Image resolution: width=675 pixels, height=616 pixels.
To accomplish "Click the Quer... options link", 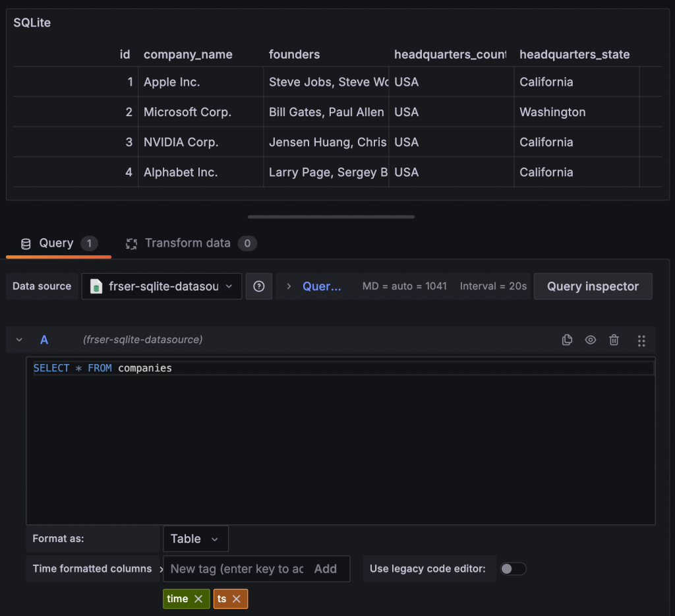I will tap(322, 286).
